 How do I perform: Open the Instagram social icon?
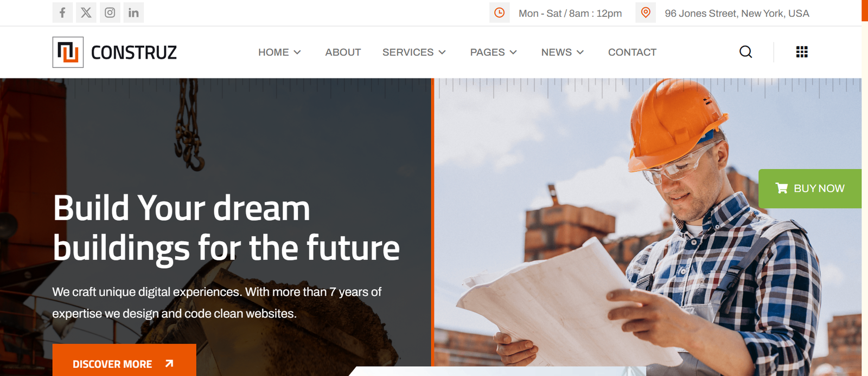110,12
